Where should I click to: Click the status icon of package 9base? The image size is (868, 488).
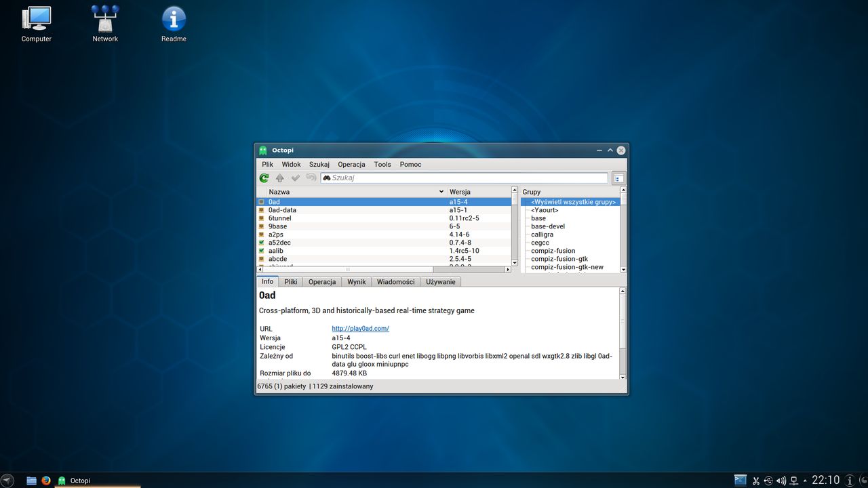coord(262,226)
